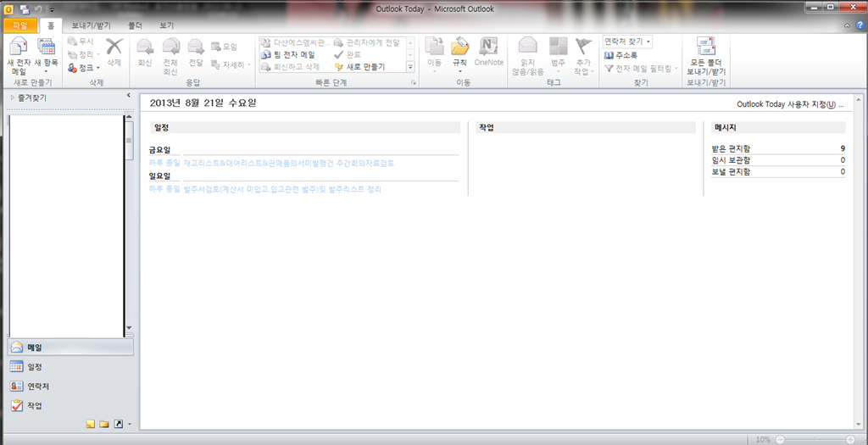The height and width of the screenshot is (445, 868).
Task: Open the 자세히 more respond options
Action: 231,64
